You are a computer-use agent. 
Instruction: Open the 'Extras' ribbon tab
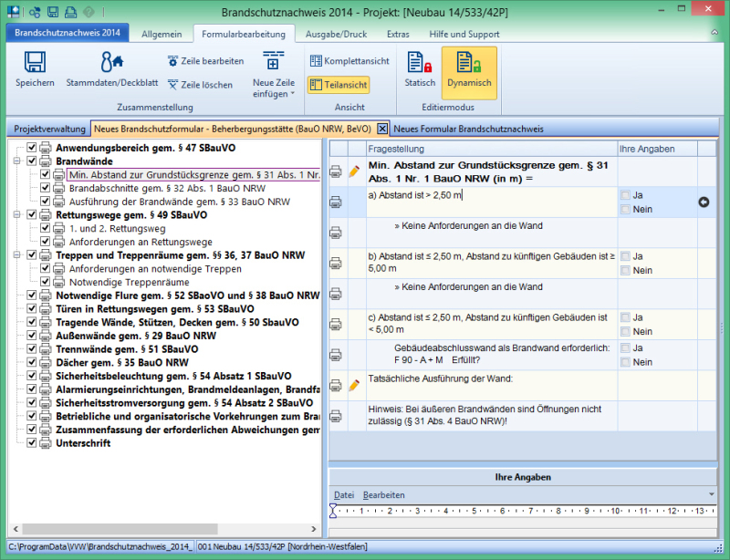[398, 34]
